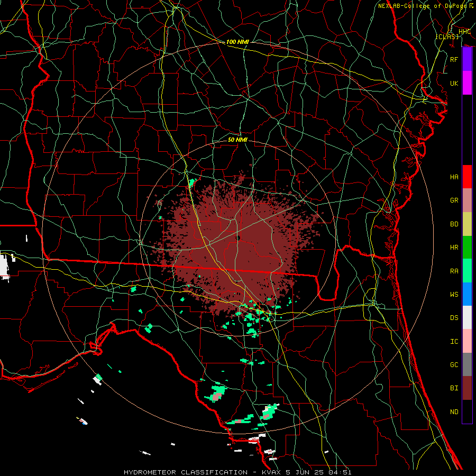
Task: Select the GR legend color block
Action: pyautogui.click(x=467, y=200)
